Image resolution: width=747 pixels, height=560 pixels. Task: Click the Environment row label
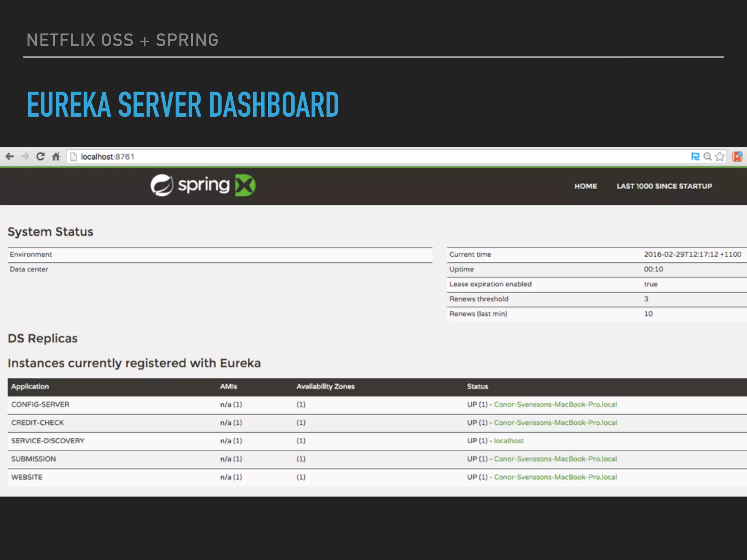[31, 254]
